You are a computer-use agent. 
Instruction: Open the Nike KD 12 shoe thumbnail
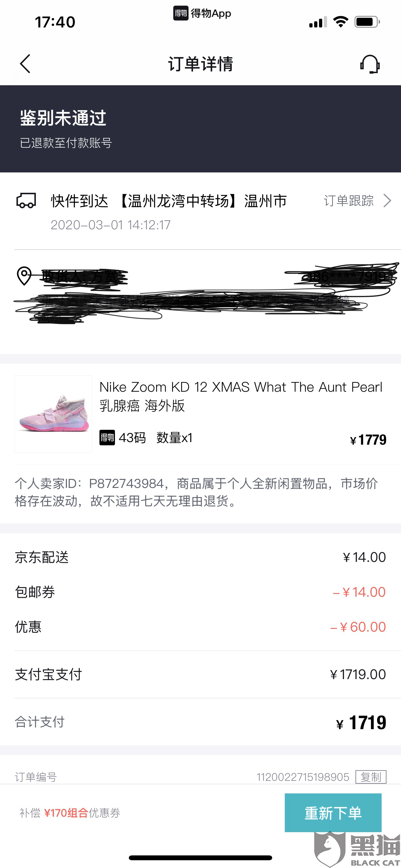(x=54, y=414)
